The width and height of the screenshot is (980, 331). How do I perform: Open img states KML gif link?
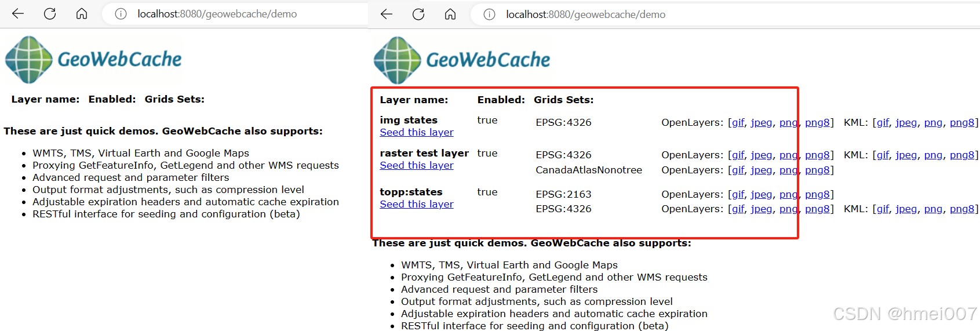[x=883, y=122]
